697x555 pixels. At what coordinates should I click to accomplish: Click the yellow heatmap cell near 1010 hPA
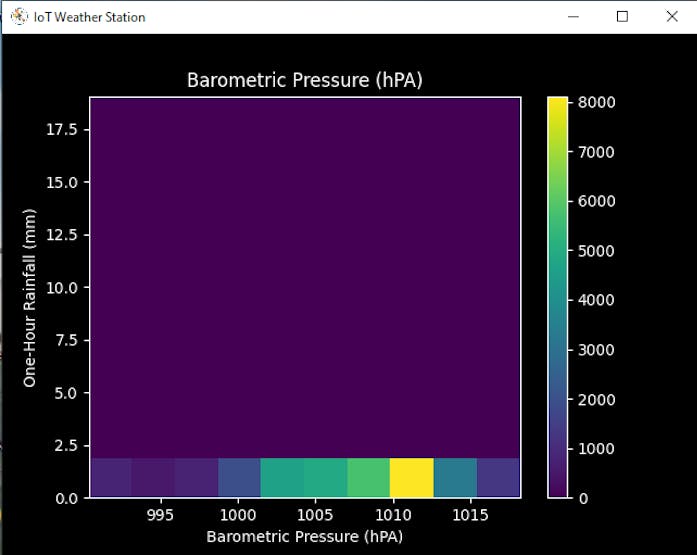click(x=412, y=478)
